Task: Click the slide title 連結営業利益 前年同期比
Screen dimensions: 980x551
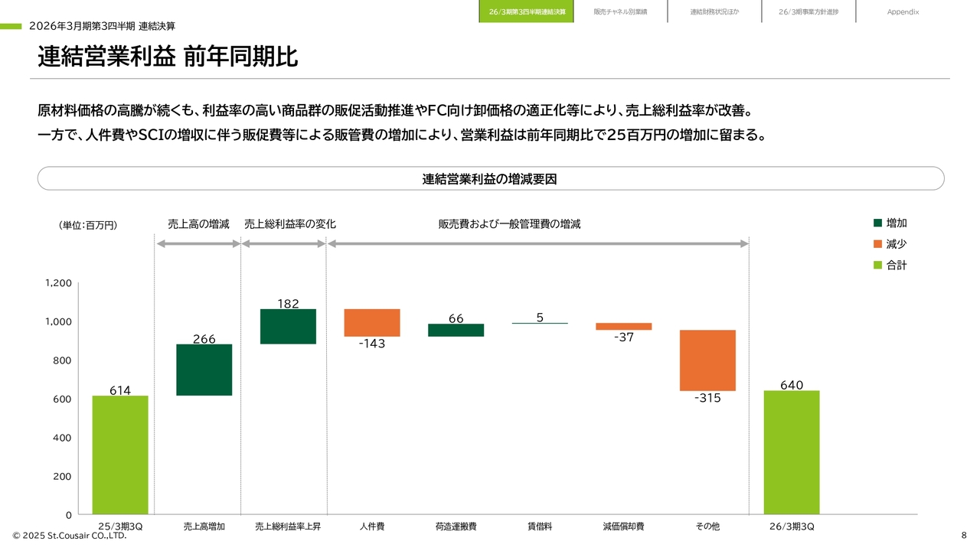Action: click(168, 57)
